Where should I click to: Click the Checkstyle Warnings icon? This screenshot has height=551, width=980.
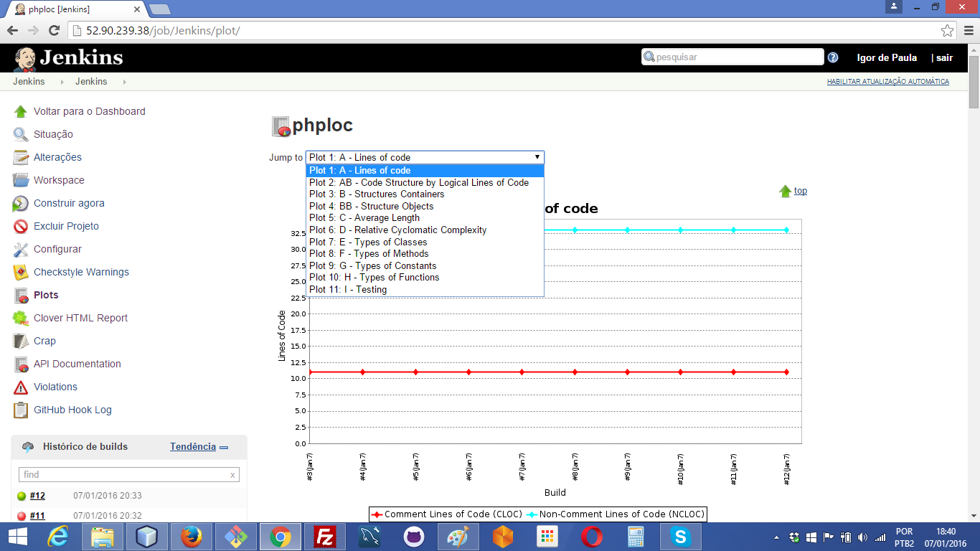pos(21,272)
